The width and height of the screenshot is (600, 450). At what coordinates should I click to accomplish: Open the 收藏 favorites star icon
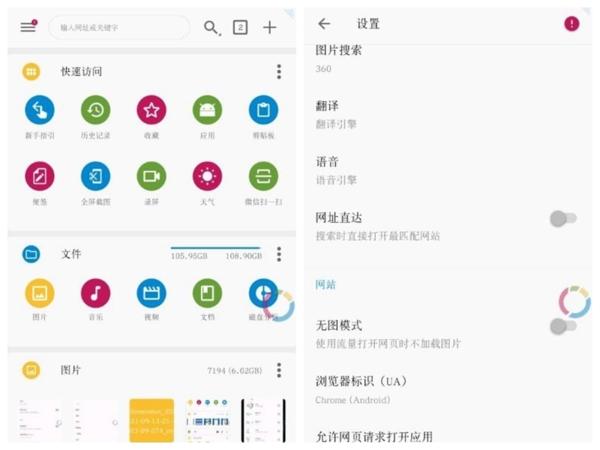coord(151,111)
